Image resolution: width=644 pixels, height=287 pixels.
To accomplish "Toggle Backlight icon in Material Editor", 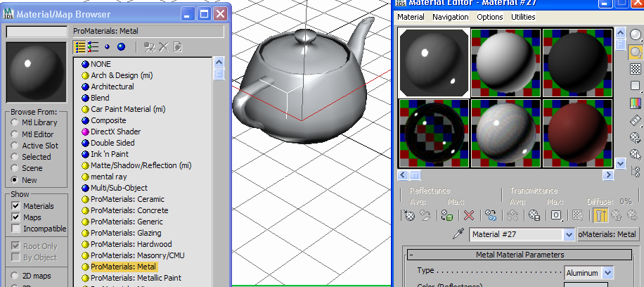I will [x=636, y=52].
